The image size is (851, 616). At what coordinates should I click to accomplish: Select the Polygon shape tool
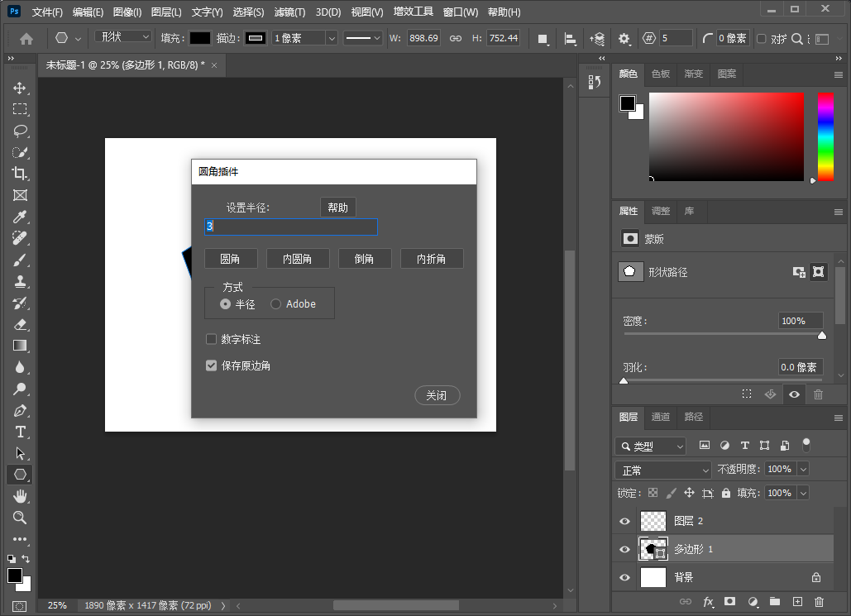click(20, 475)
